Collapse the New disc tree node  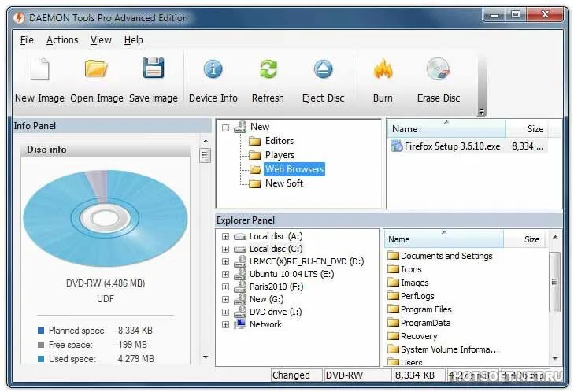pyautogui.click(x=225, y=128)
